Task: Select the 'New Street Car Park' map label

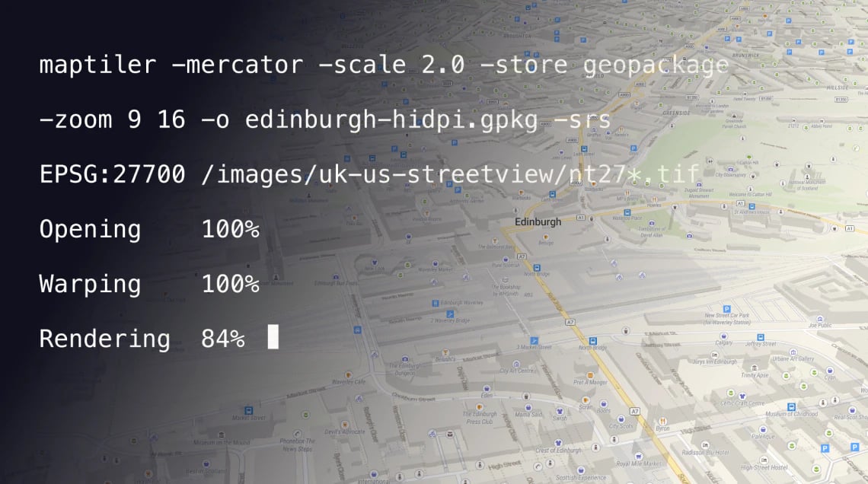Action: pos(727,315)
